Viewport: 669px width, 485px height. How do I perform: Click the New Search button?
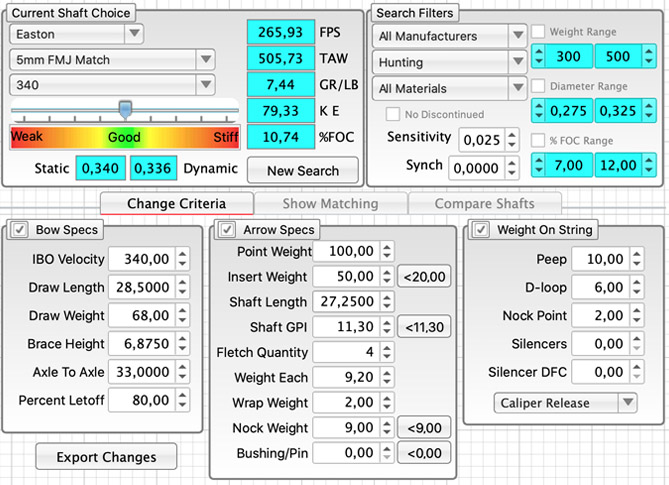coord(303,171)
